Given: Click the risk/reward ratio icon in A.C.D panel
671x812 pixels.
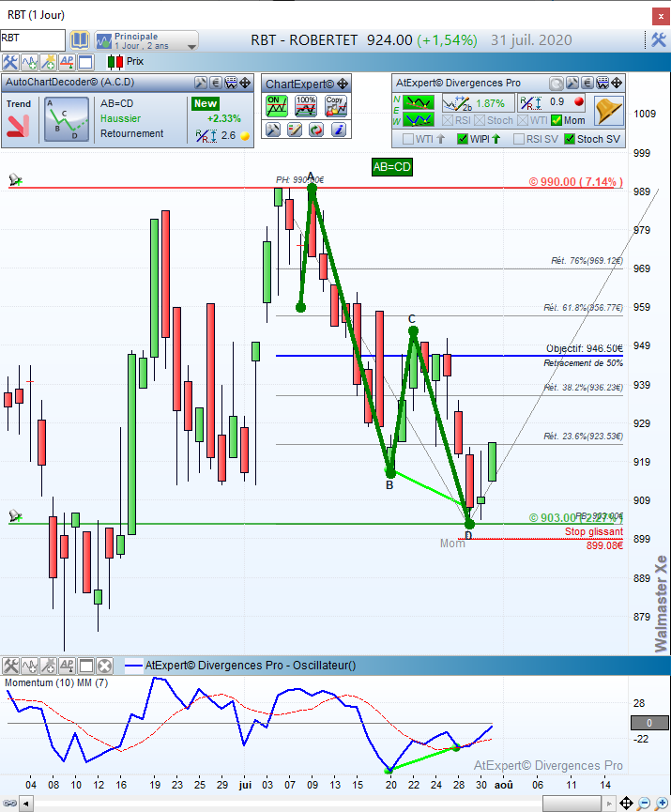Looking at the screenshot, I should point(206,136).
